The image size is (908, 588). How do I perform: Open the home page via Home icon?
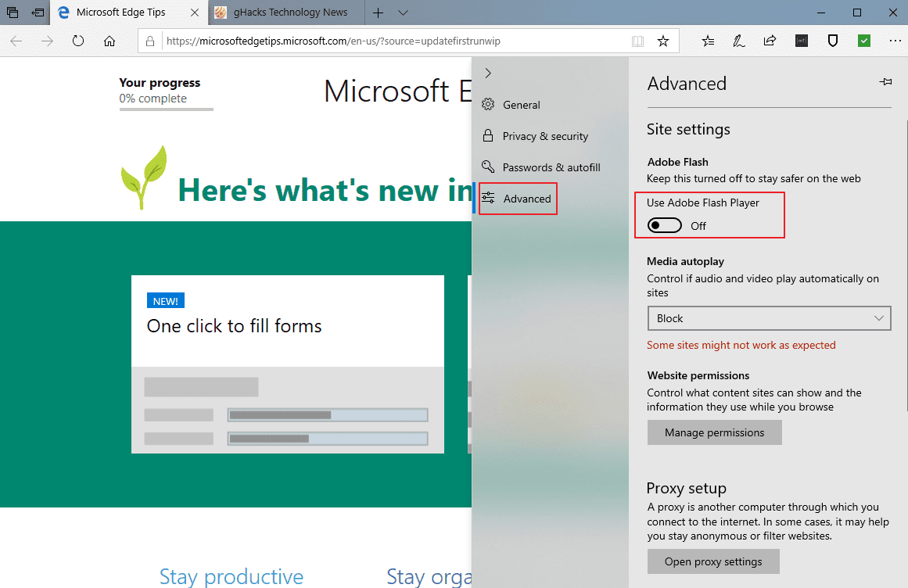[109, 41]
